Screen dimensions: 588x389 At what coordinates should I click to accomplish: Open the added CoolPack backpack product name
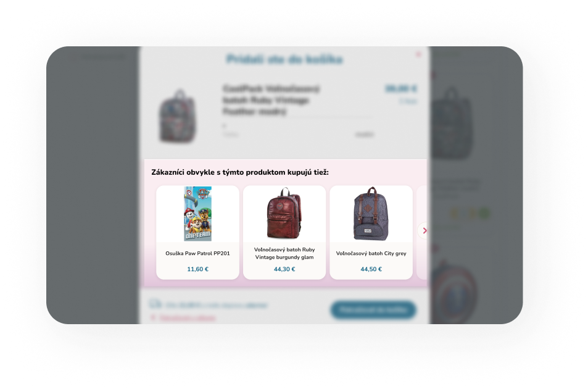click(271, 100)
